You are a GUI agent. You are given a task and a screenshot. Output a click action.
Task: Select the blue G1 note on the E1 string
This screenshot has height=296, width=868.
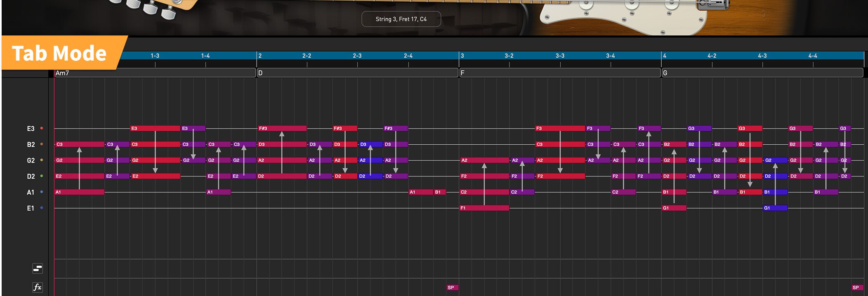[775, 208]
